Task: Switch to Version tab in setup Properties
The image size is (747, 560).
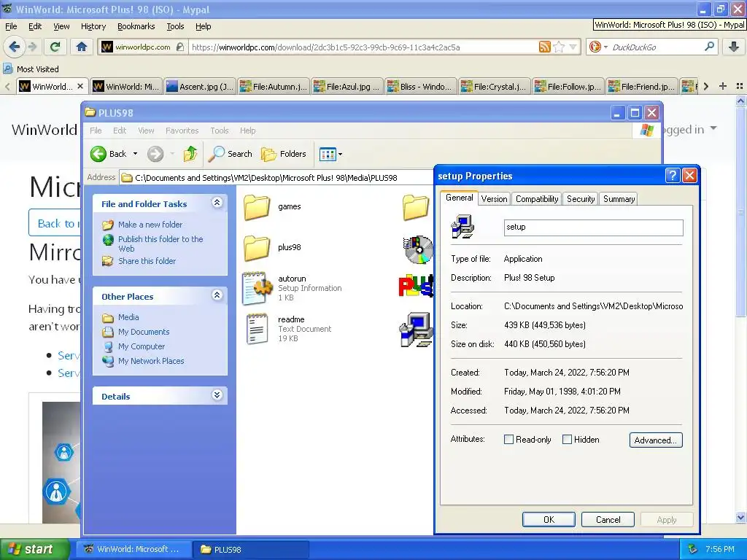Action: pos(494,199)
